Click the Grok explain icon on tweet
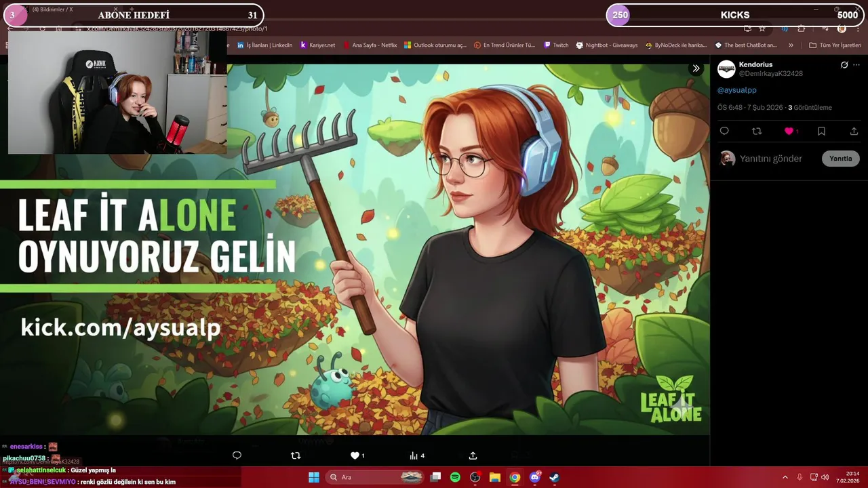 (x=844, y=65)
